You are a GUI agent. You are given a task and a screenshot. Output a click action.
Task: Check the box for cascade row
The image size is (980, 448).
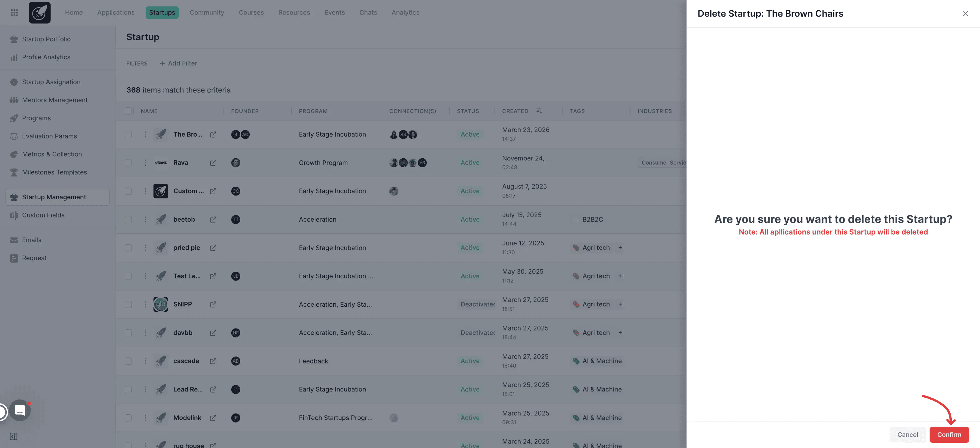128,361
